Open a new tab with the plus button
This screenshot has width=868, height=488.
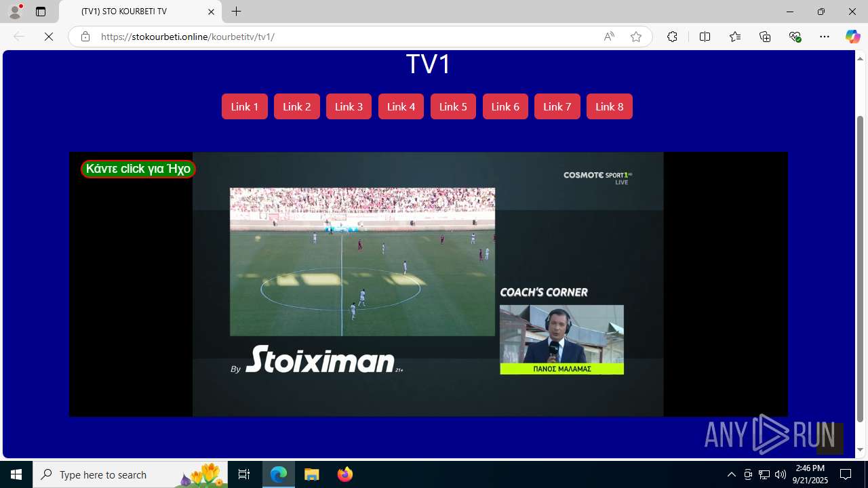[236, 12]
